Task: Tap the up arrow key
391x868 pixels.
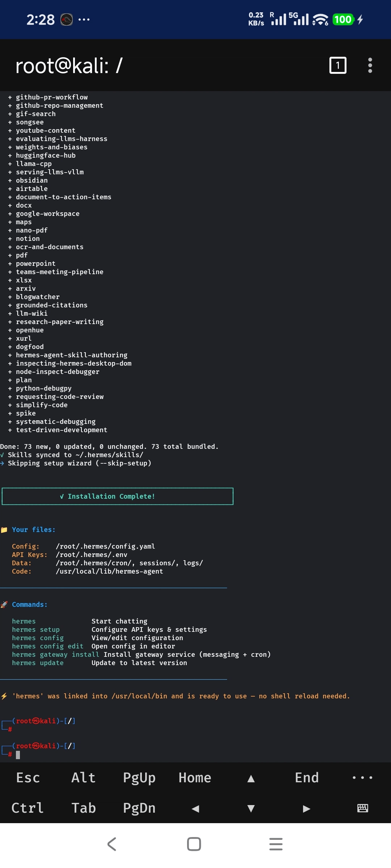Action: (251, 778)
